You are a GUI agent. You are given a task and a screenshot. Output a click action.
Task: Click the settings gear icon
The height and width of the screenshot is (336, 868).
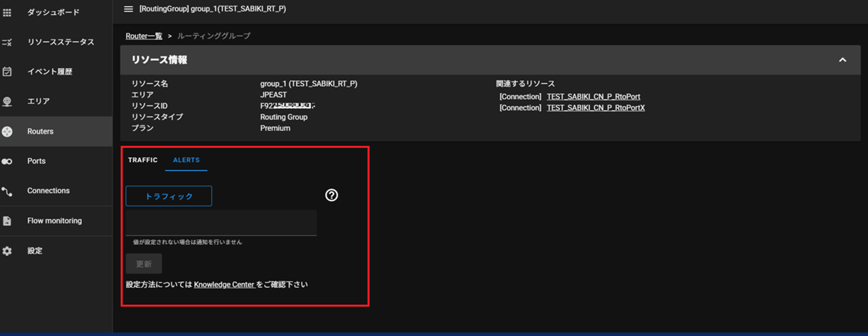[x=7, y=251]
